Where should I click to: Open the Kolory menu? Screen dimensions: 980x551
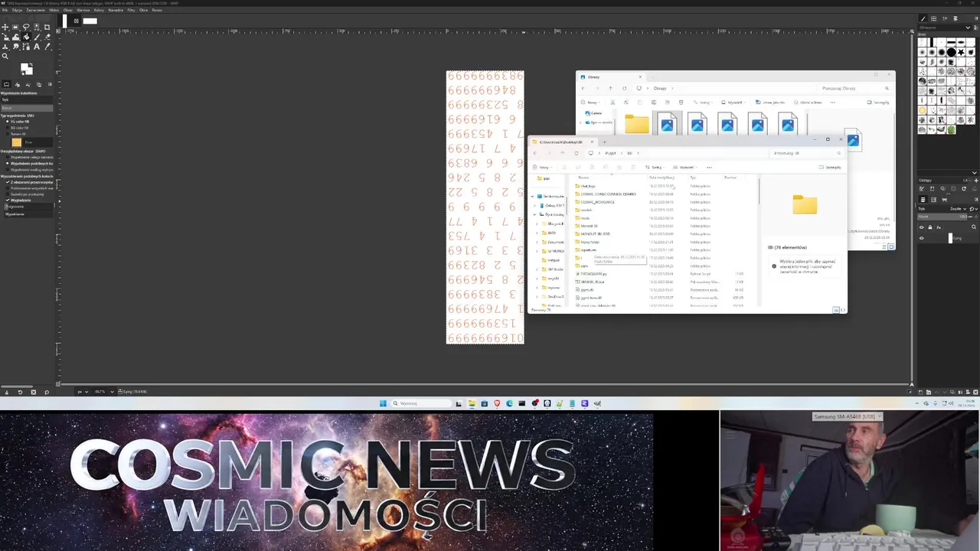99,10
